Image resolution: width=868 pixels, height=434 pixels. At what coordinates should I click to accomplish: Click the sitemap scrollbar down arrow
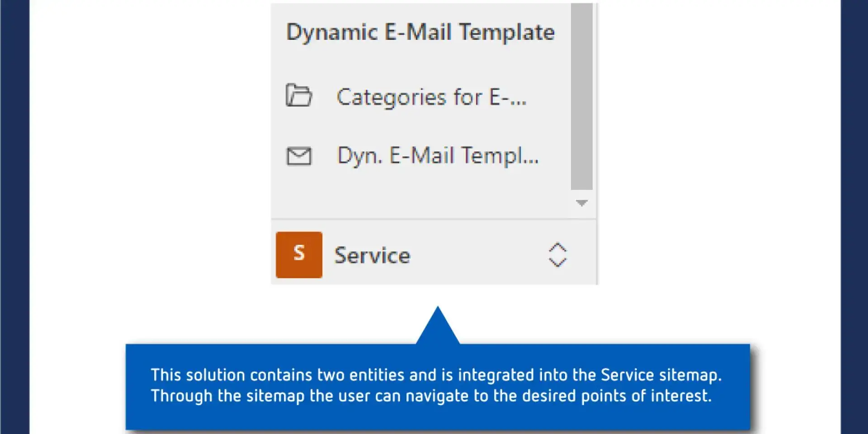(581, 203)
